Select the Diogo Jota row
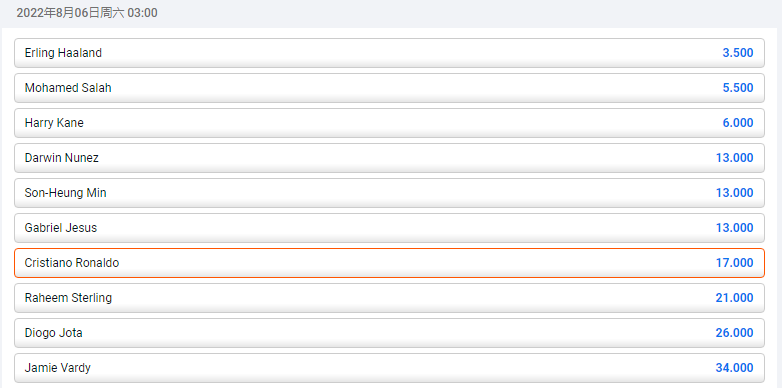This screenshot has width=782, height=388. click(389, 333)
